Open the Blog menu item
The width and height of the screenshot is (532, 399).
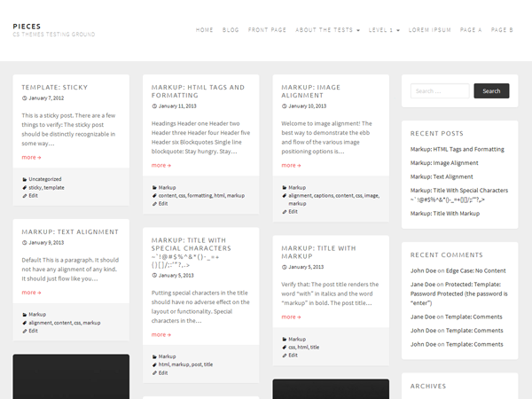[231, 30]
